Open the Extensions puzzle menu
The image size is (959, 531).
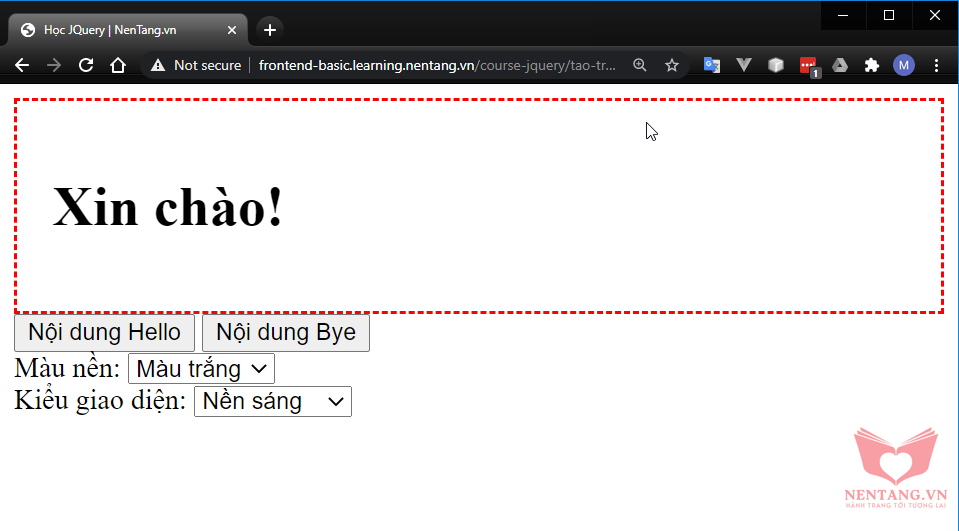[x=872, y=65]
